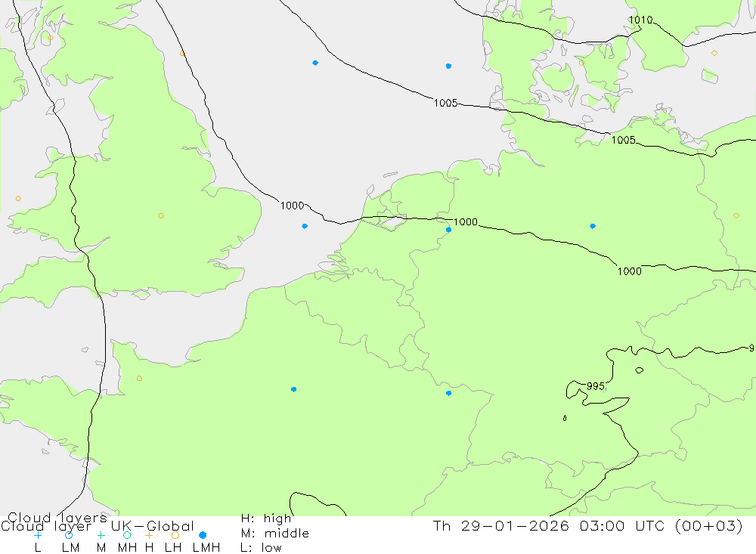Click the 1000 label off East Anglia
The width and height of the screenshot is (756, 554).
(292, 206)
